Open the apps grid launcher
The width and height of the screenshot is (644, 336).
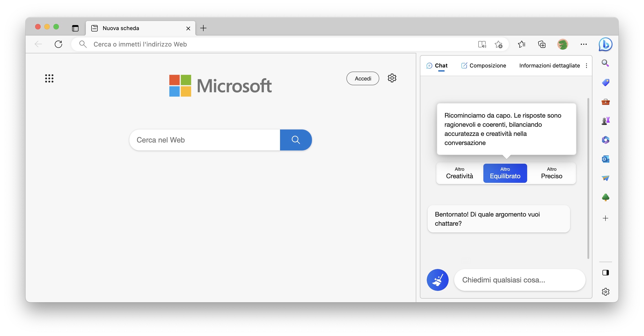tap(49, 78)
